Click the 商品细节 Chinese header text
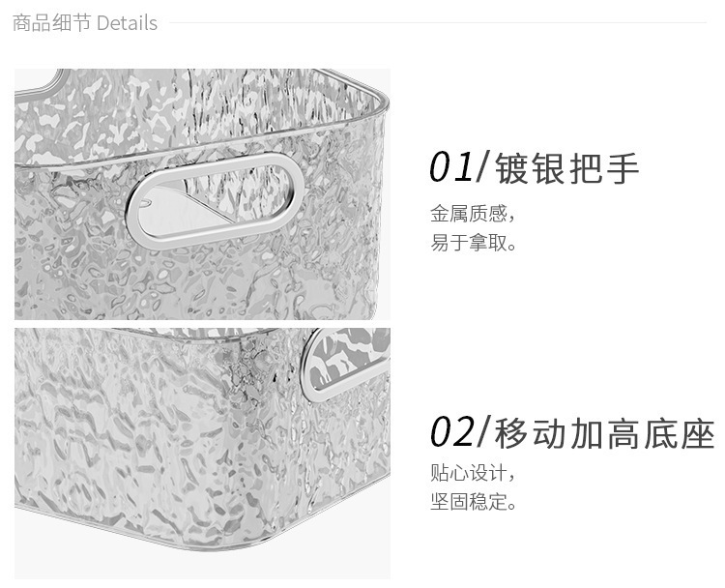Viewport: 725px width, 588px height. point(51,23)
